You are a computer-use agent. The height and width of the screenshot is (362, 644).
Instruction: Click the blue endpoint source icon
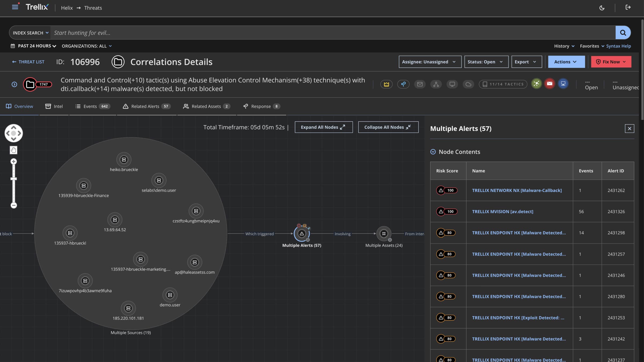(563, 84)
